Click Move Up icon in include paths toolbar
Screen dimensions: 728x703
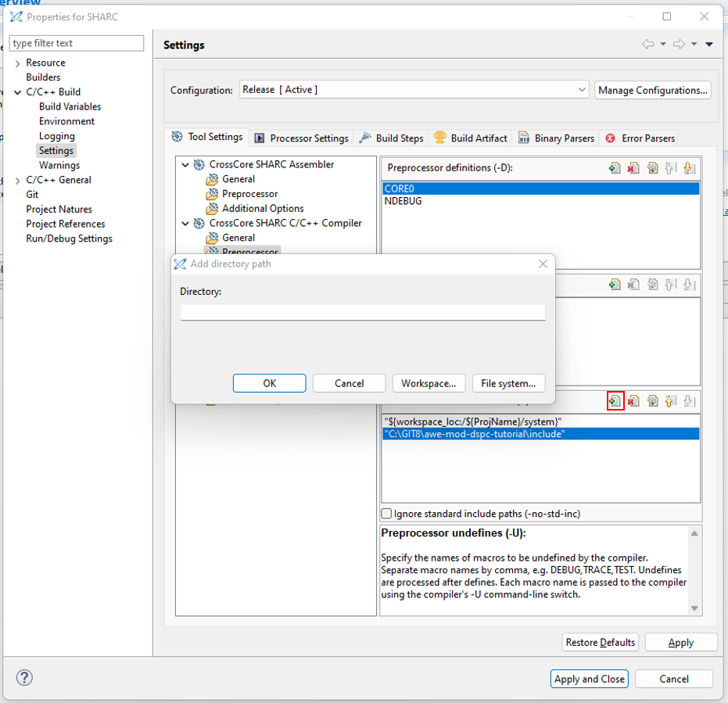coord(670,401)
